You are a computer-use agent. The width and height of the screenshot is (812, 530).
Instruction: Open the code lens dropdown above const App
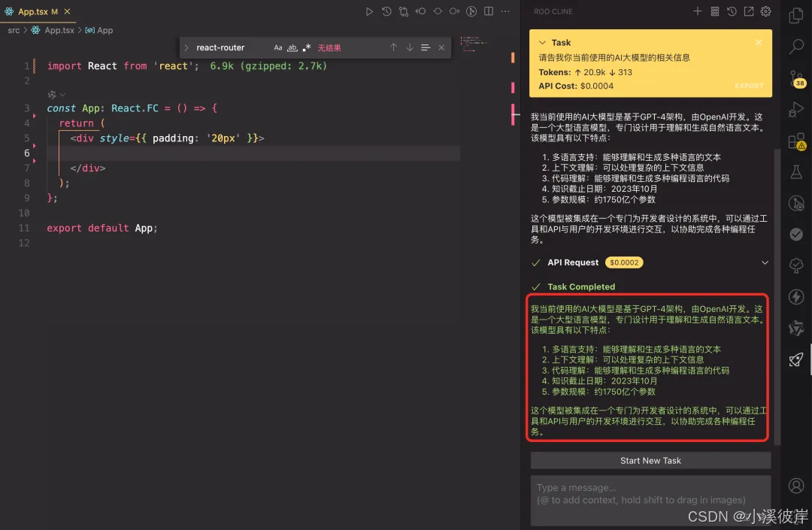(x=56, y=95)
